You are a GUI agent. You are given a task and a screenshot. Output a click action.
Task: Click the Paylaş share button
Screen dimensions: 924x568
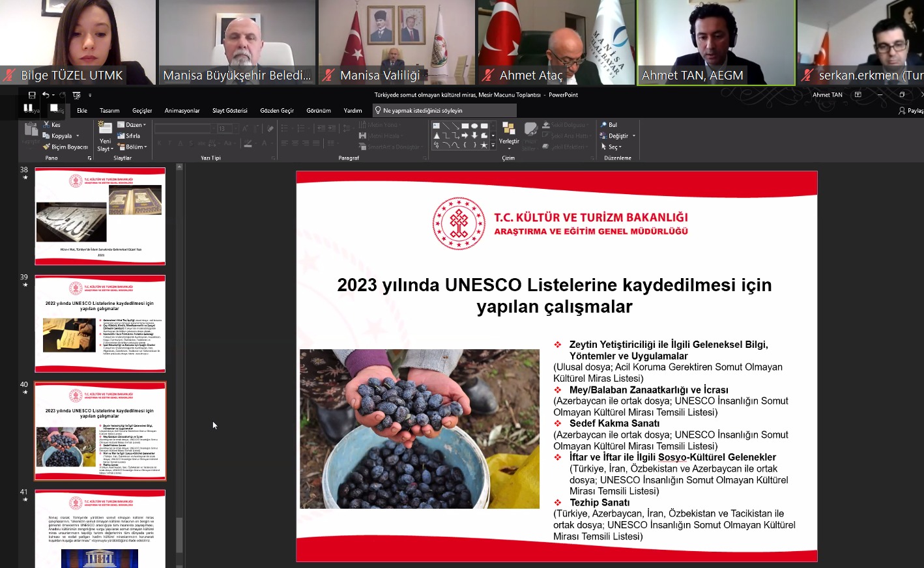[910, 111]
